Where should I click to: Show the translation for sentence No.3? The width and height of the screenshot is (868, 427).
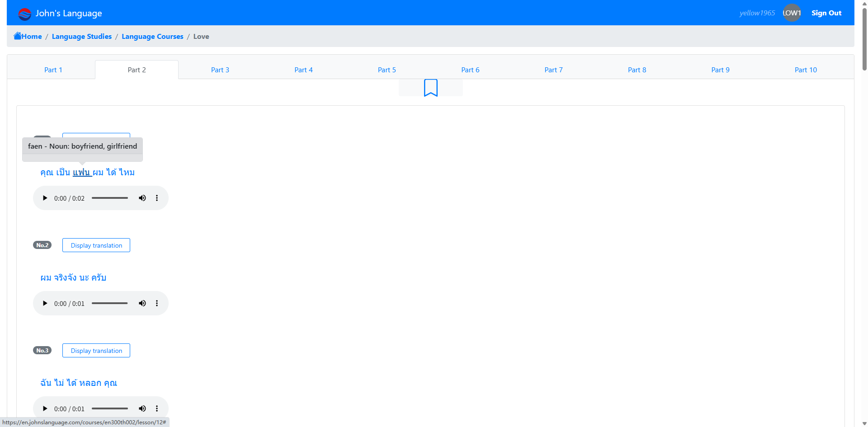click(96, 351)
